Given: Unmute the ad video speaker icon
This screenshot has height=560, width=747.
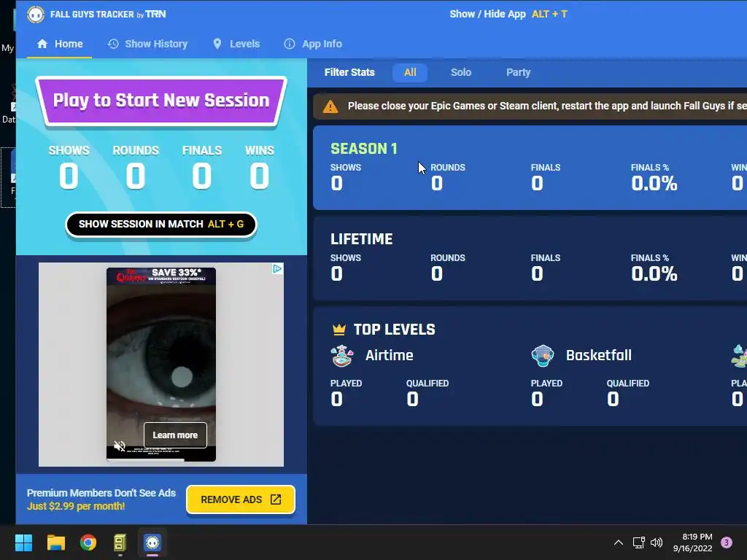Looking at the screenshot, I should (x=120, y=446).
